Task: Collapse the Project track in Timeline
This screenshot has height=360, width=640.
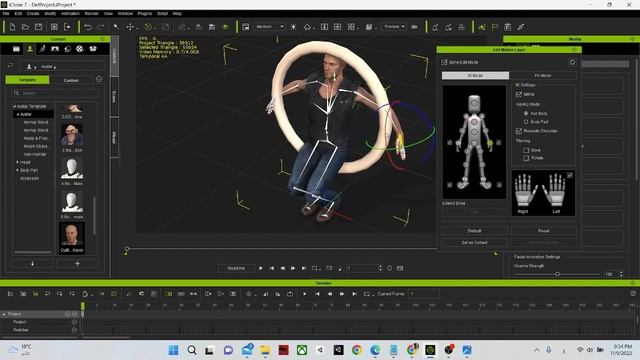Action: [x=4, y=314]
